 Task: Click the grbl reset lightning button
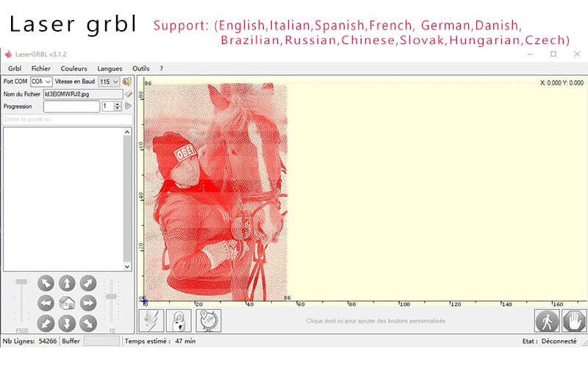(151, 321)
